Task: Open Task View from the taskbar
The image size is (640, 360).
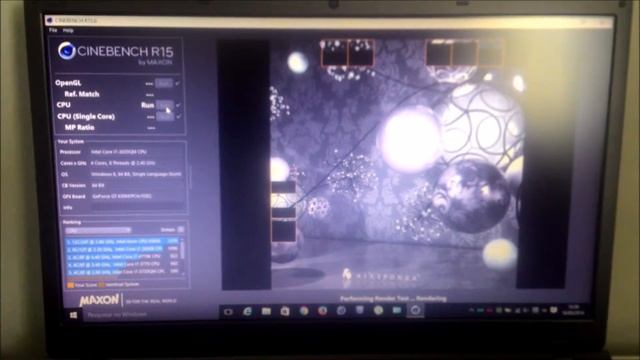Action: coord(228,312)
